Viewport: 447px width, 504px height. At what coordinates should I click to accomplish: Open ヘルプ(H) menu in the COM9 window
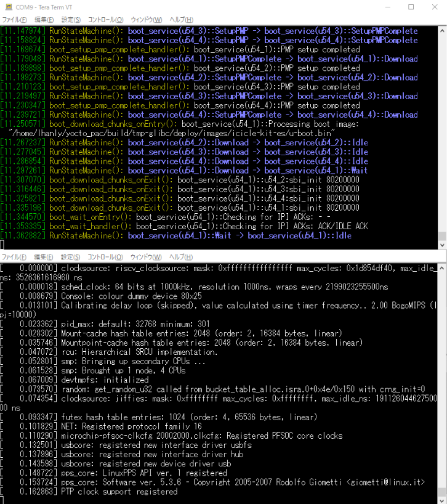(182, 20)
